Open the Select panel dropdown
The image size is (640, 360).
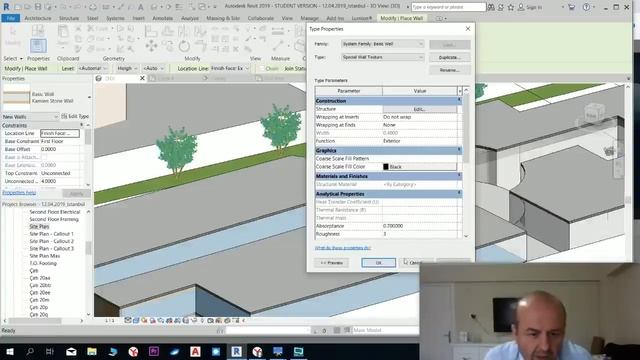13,59
